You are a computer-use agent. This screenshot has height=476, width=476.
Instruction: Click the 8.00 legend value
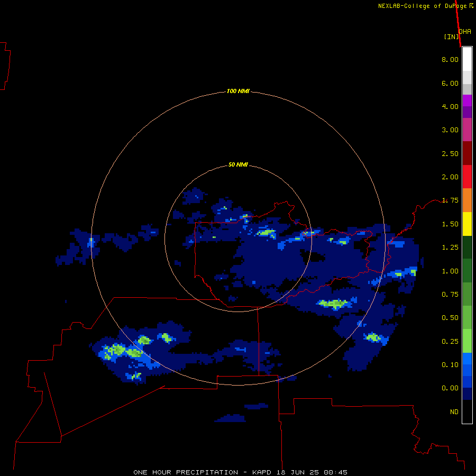[x=450, y=59]
